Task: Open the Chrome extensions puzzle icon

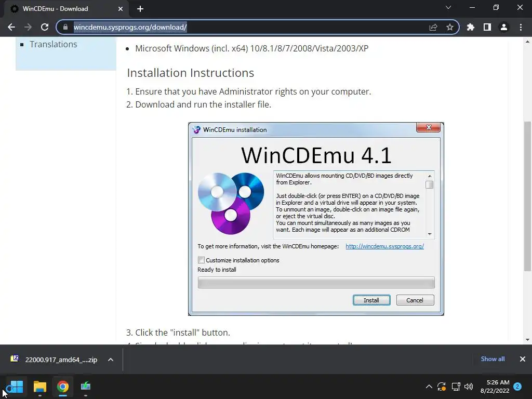Action: (x=471, y=27)
